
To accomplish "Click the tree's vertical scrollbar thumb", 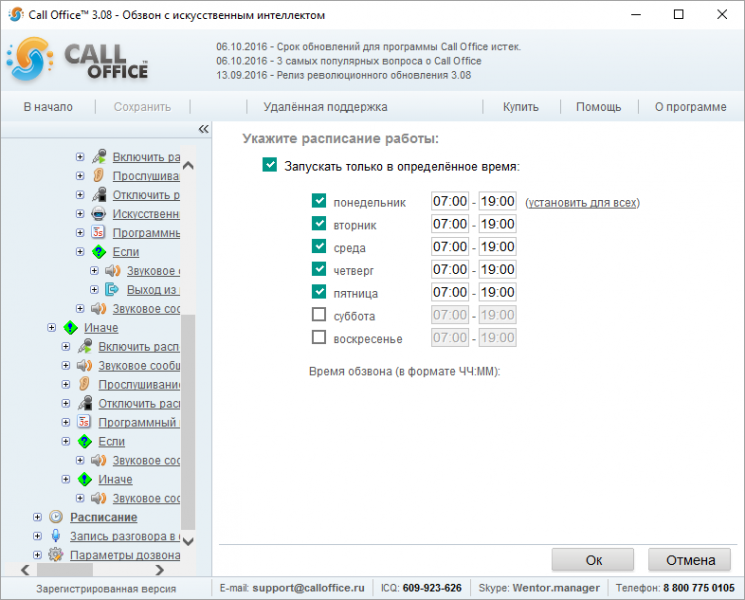I will (x=188, y=422).
